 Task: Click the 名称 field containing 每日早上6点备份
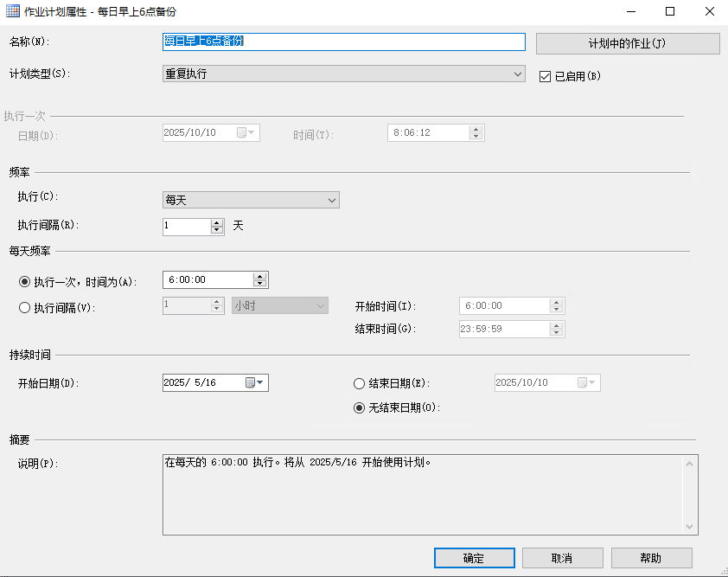point(342,42)
